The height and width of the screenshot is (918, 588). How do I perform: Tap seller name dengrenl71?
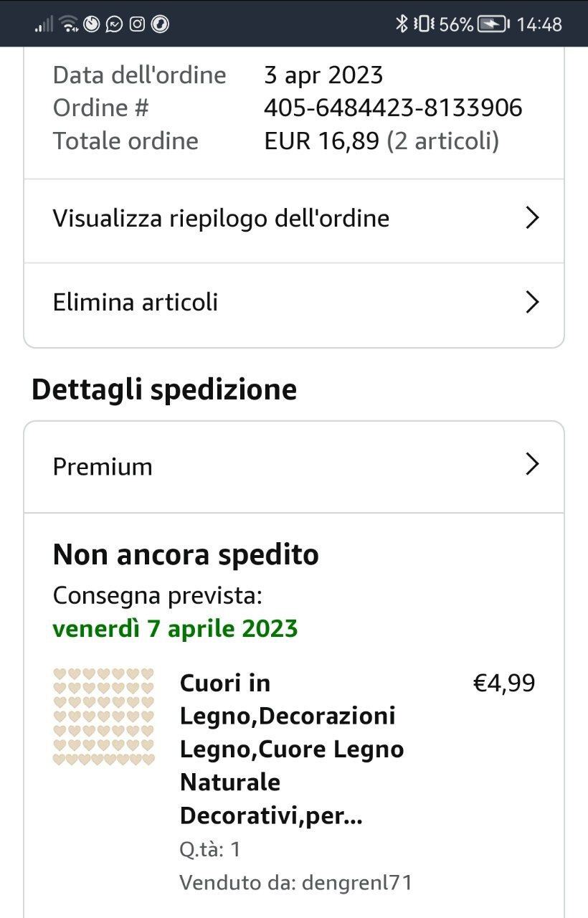click(357, 882)
